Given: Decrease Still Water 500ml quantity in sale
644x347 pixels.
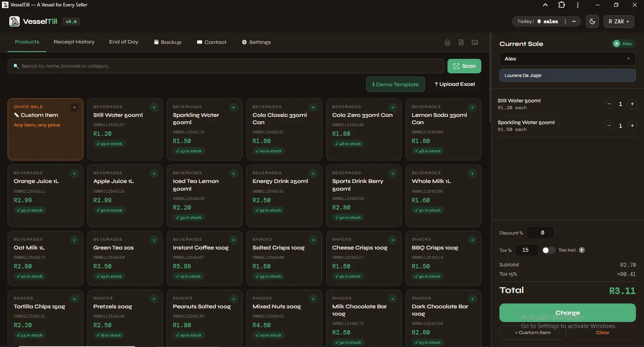Looking at the screenshot, I should pyautogui.click(x=609, y=104).
